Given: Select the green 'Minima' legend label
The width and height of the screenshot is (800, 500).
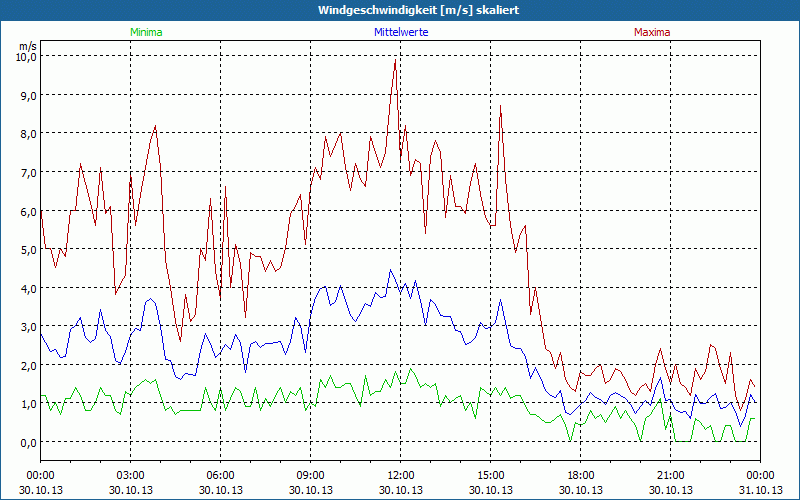Looking at the screenshot, I should [146, 32].
